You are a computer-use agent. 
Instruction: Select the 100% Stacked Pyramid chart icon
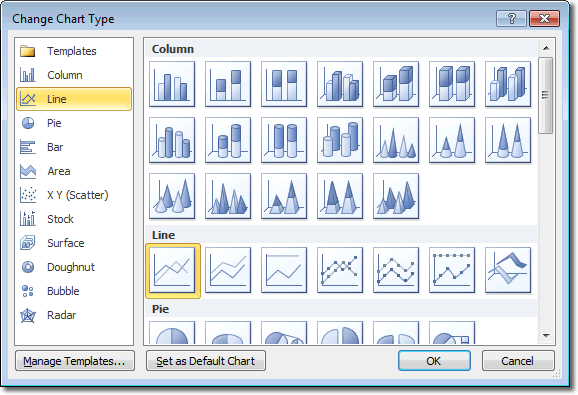tap(340, 196)
